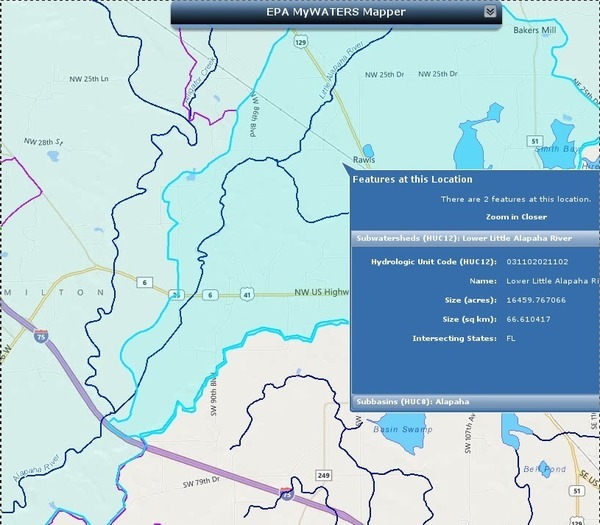Click the Interstate 75 shield near SW 79th Dr
This screenshot has height=525, width=600.
tap(287, 494)
